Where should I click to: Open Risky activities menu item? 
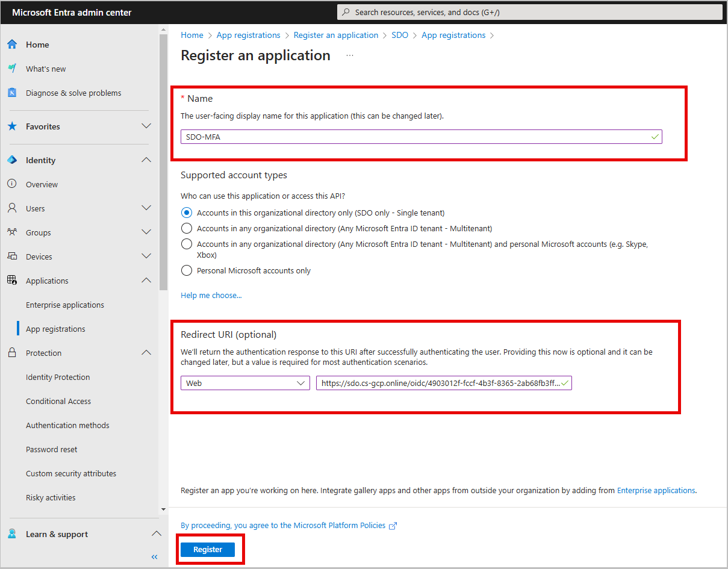tap(51, 497)
